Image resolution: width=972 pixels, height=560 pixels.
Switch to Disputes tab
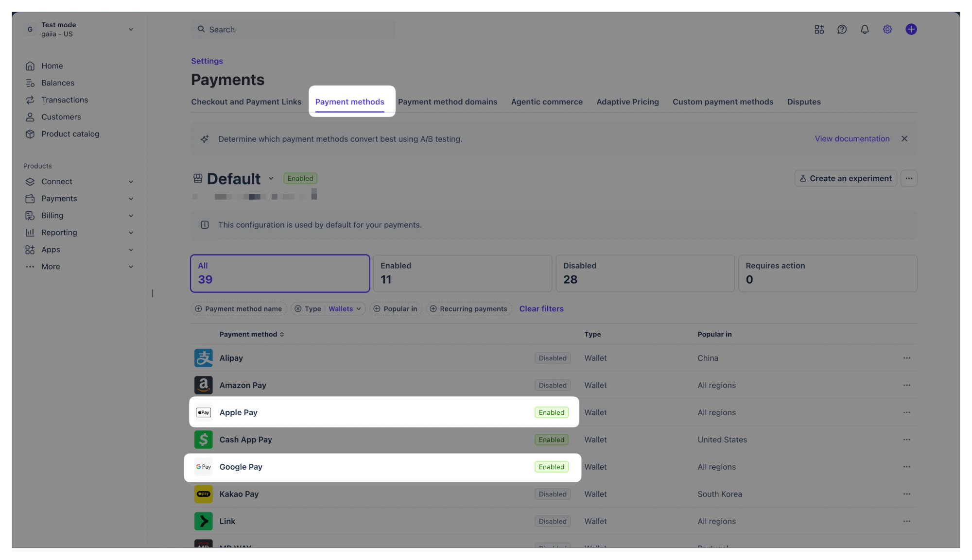pyautogui.click(x=804, y=102)
